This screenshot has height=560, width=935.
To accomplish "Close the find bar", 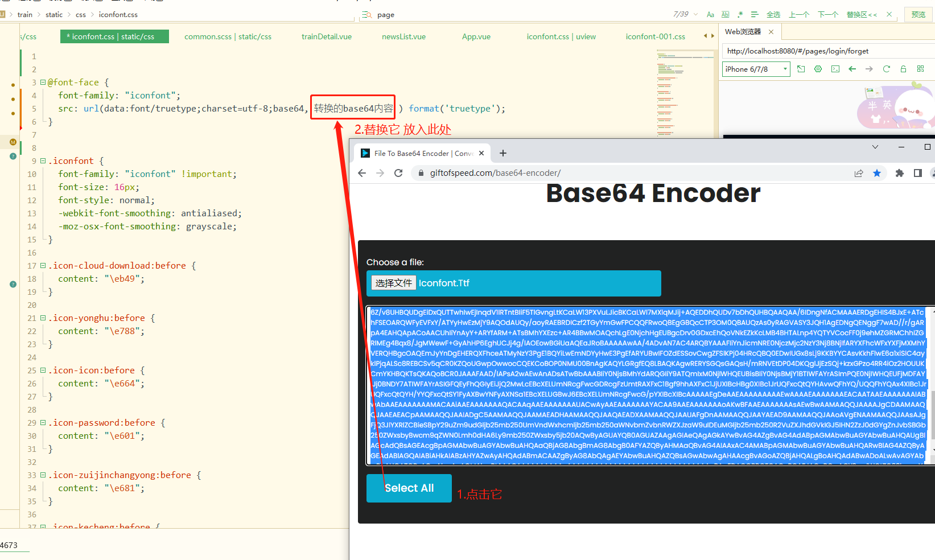I will [889, 15].
